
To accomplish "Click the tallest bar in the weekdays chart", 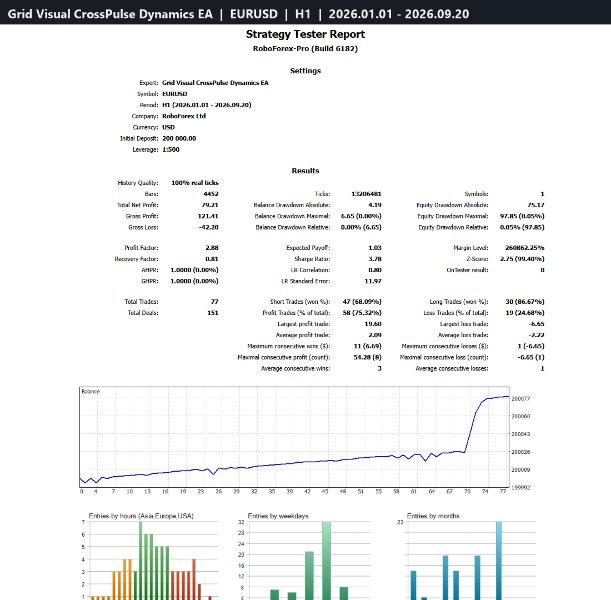I will pyautogui.click(x=326, y=561).
